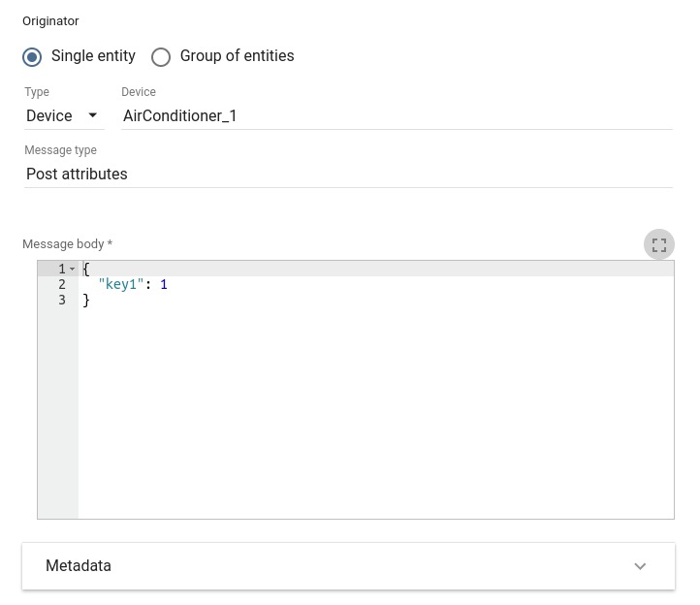The image size is (700, 605).
Task: Select the Group of entities option
Action: click(161, 56)
